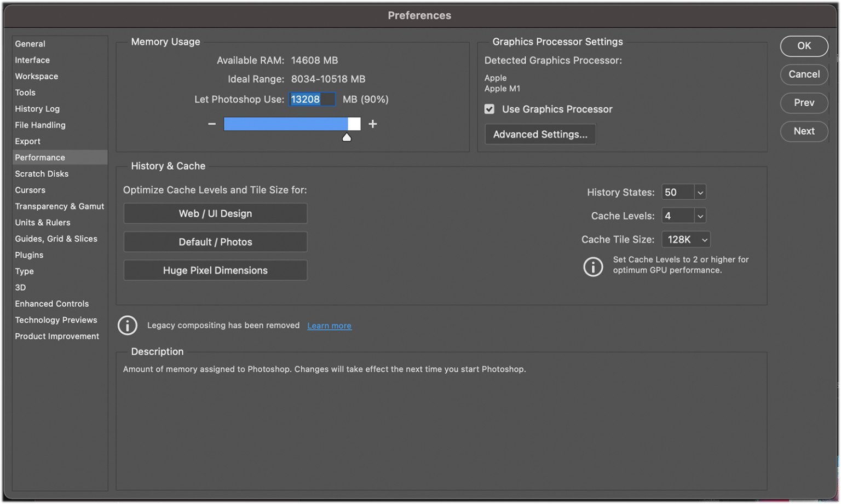Click the minus icon to decrease memory

[212, 124]
